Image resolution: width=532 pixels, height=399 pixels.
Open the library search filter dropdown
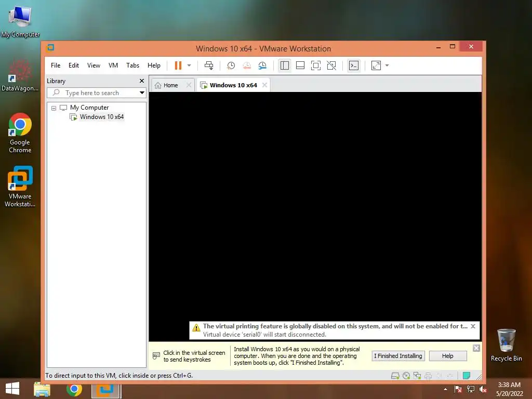point(142,92)
